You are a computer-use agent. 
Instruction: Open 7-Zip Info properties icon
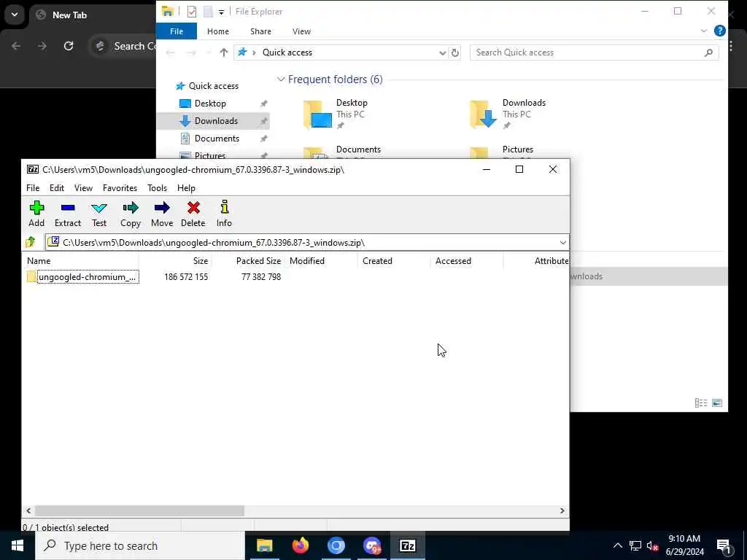[x=224, y=214]
